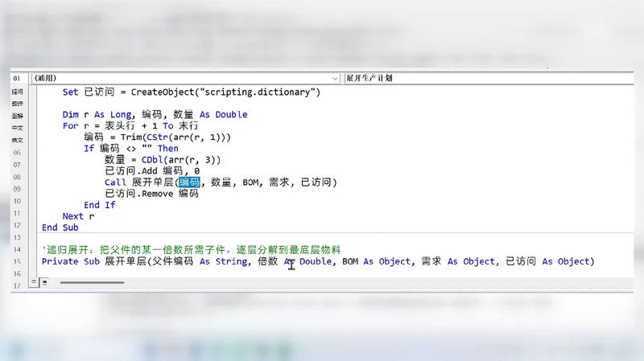This screenshot has width=644, height=361.
Task: Click the 已访问.Add 编码, 0 line
Action: coord(152,170)
